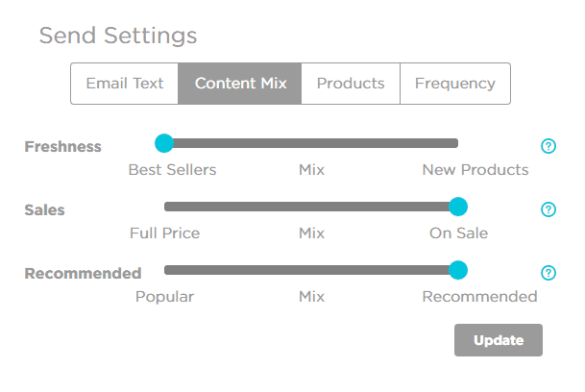Click the Mix label under Sales slider
The width and height of the screenshot is (585, 392).
pyautogui.click(x=311, y=233)
